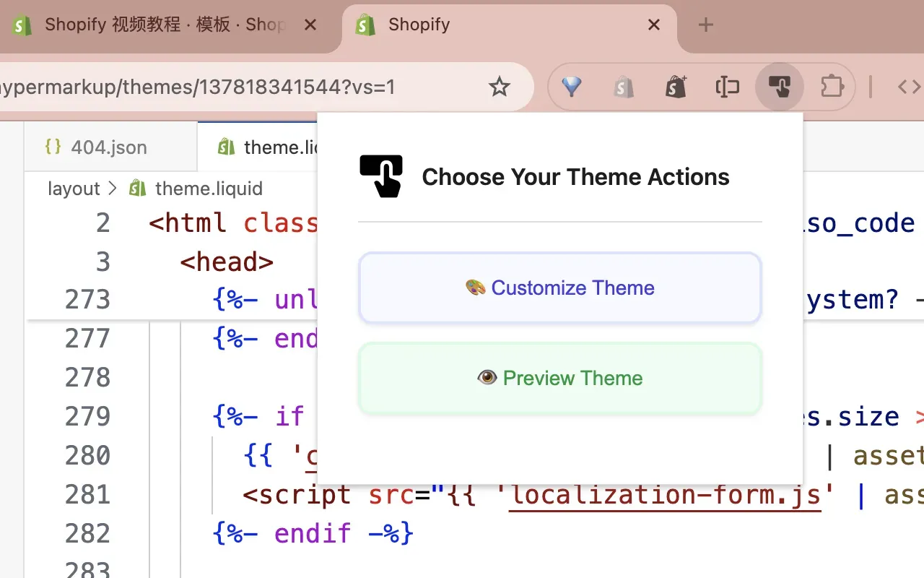Click the address bar URL field
The image size is (924, 578).
coord(217,87)
